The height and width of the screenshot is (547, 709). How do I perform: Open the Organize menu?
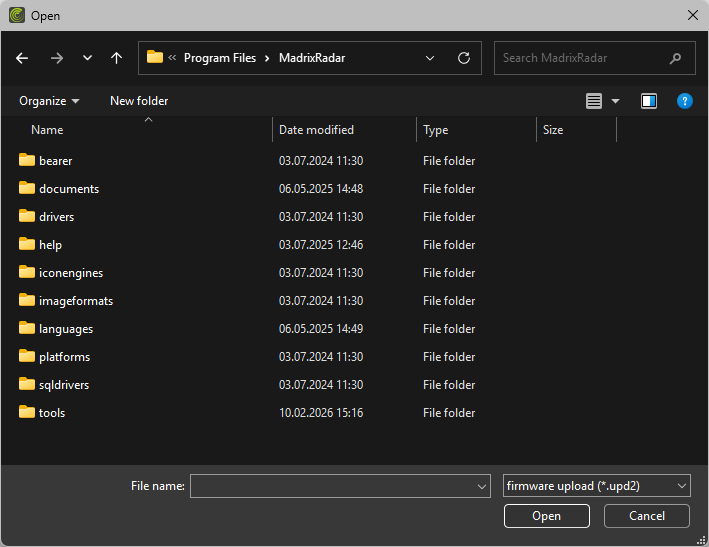[x=49, y=101]
